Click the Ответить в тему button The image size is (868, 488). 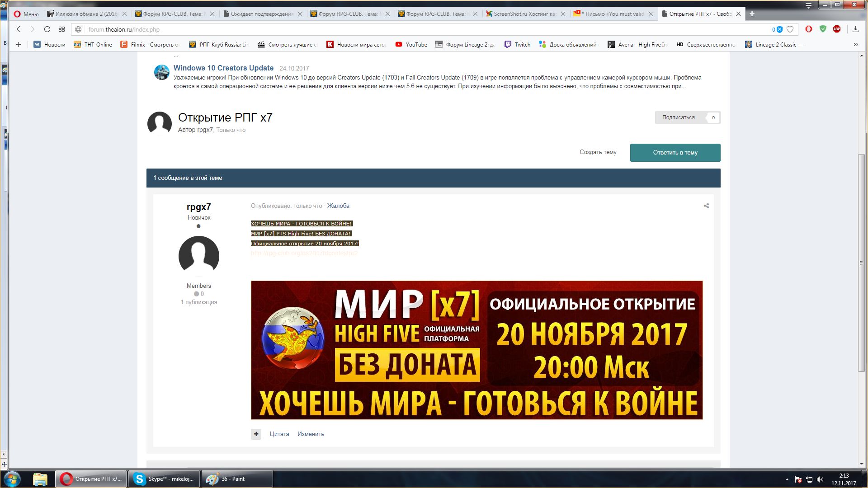pyautogui.click(x=675, y=153)
